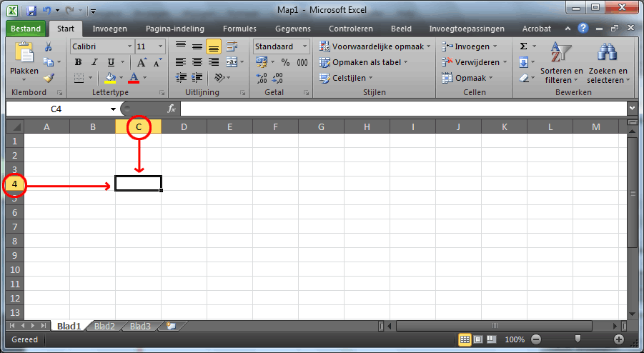Screen dimensions: 644x353
Task: Select the Format Painter brush icon
Action: [49, 78]
